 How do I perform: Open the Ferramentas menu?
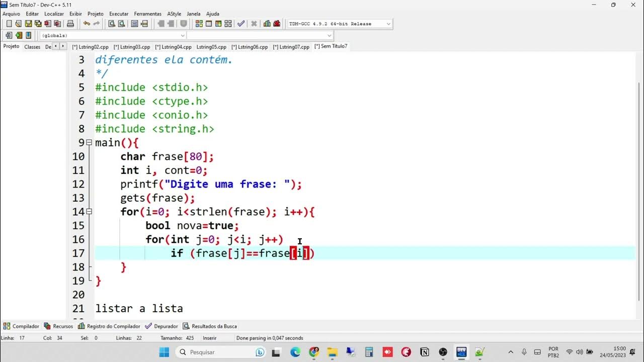[x=148, y=14]
